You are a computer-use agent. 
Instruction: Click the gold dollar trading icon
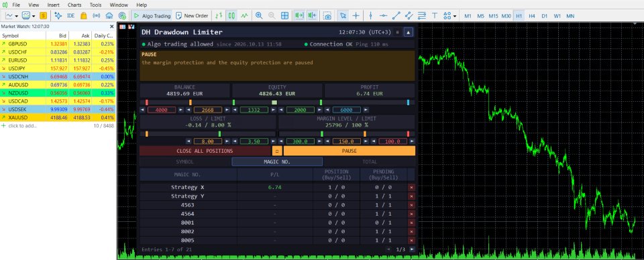pyautogui.click(x=43, y=15)
